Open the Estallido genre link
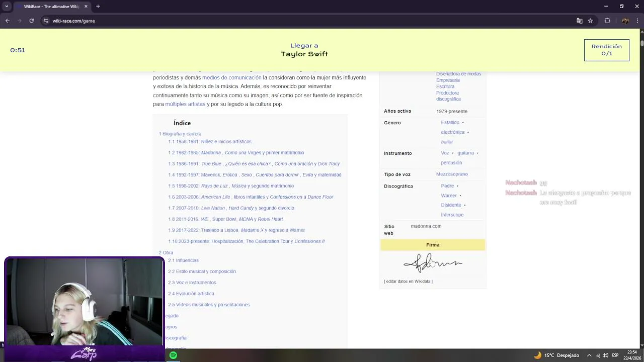The image size is (644, 362). point(450,123)
